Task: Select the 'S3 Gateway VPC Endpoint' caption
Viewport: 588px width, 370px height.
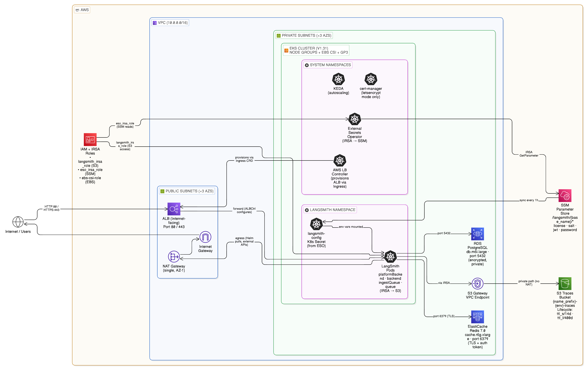Action: point(478,295)
